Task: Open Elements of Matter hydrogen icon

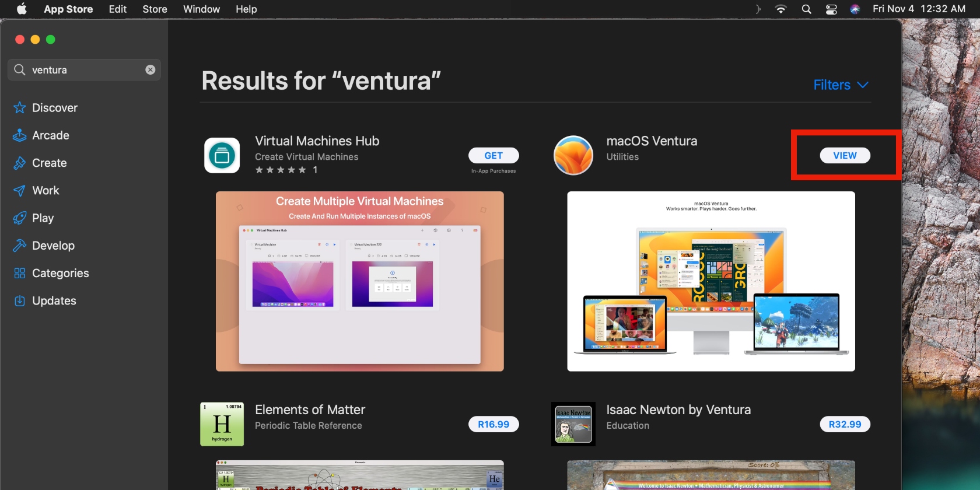Action: [x=222, y=424]
